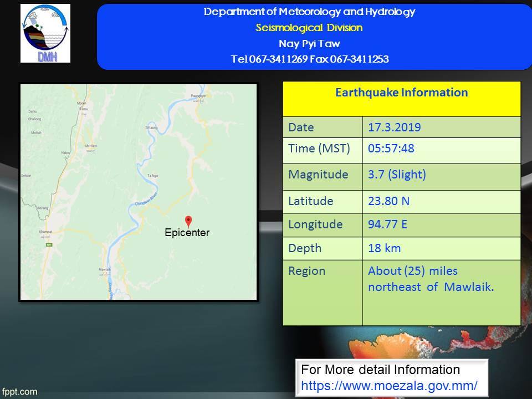Click the 'Epicenter' map label
This screenshot has width=532, height=399.
187,233
